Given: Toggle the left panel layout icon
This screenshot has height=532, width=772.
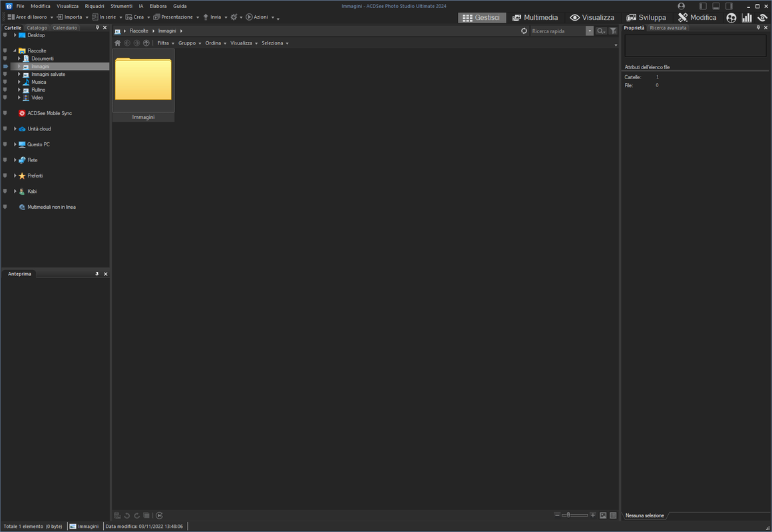Looking at the screenshot, I should (703, 6).
